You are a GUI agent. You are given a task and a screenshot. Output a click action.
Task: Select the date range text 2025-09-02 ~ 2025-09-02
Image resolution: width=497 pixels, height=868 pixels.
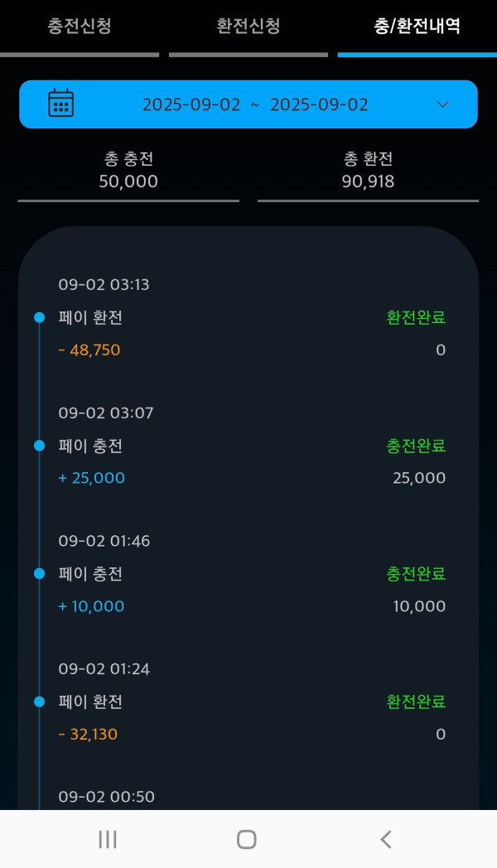pyautogui.click(x=255, y=105)
